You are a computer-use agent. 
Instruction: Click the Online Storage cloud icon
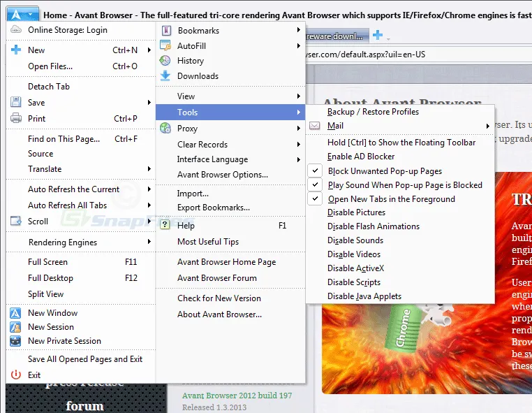(16, 30)
